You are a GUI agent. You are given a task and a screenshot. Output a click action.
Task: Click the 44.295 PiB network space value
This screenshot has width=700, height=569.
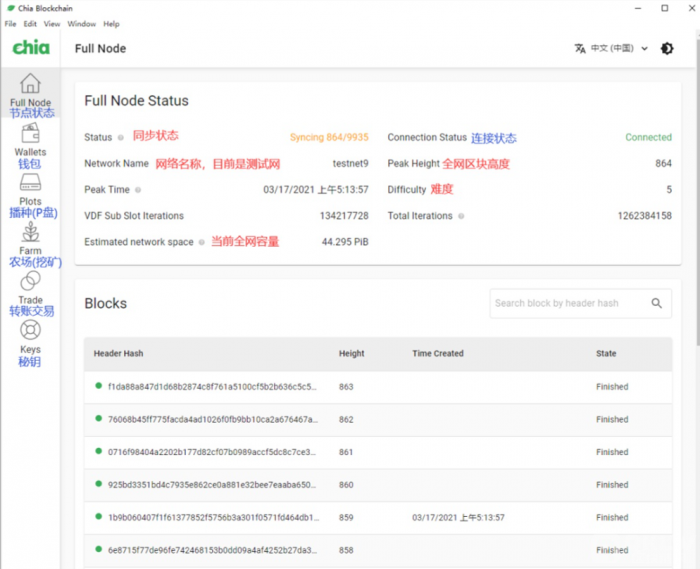click(345, 242)
